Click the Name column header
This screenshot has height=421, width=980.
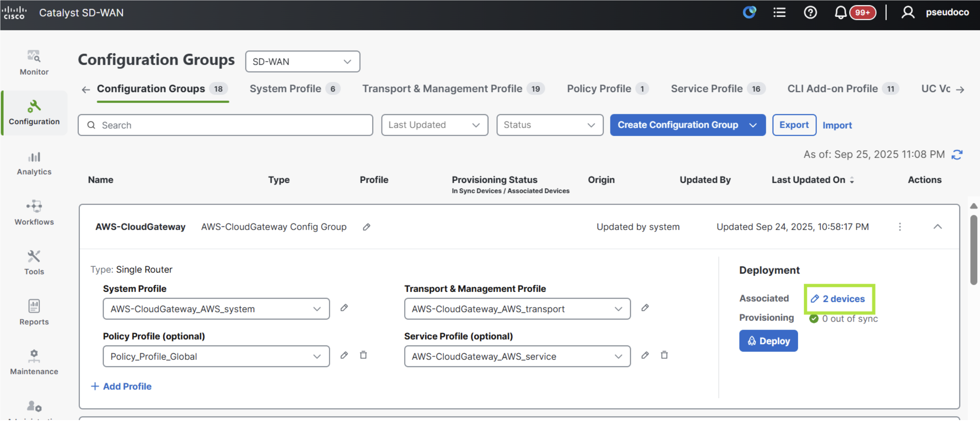coord(100,180)
